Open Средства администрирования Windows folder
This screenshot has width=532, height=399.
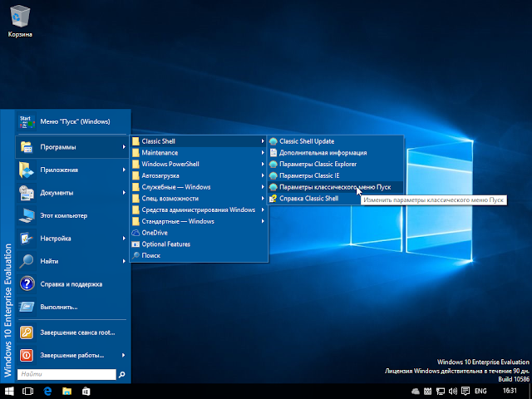pyautogui.click(x=199, y=210)
